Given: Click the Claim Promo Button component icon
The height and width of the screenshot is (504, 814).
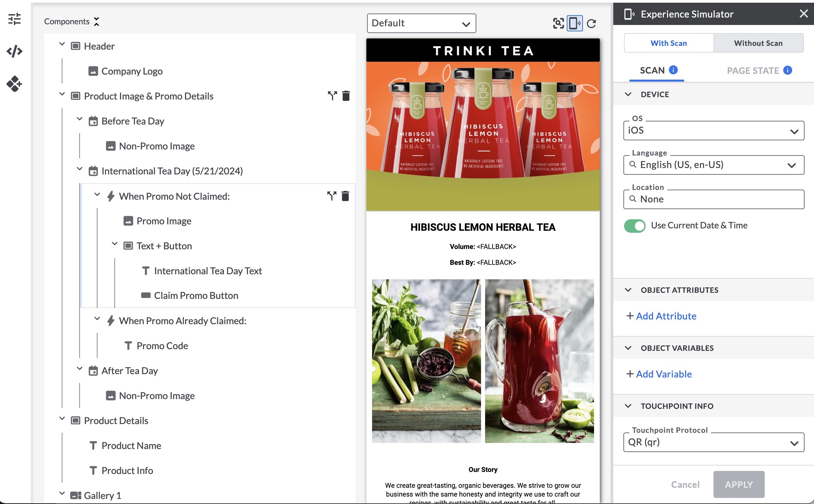Looking at the screenshot, I should pyautogui.click(x=146, y=296).
